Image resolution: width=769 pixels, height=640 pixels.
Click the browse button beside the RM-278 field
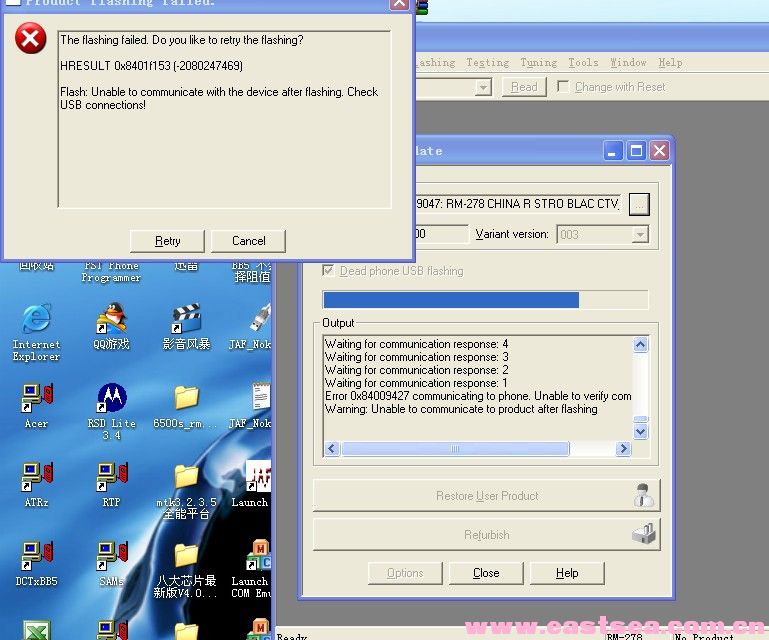(x=639, y=204)
